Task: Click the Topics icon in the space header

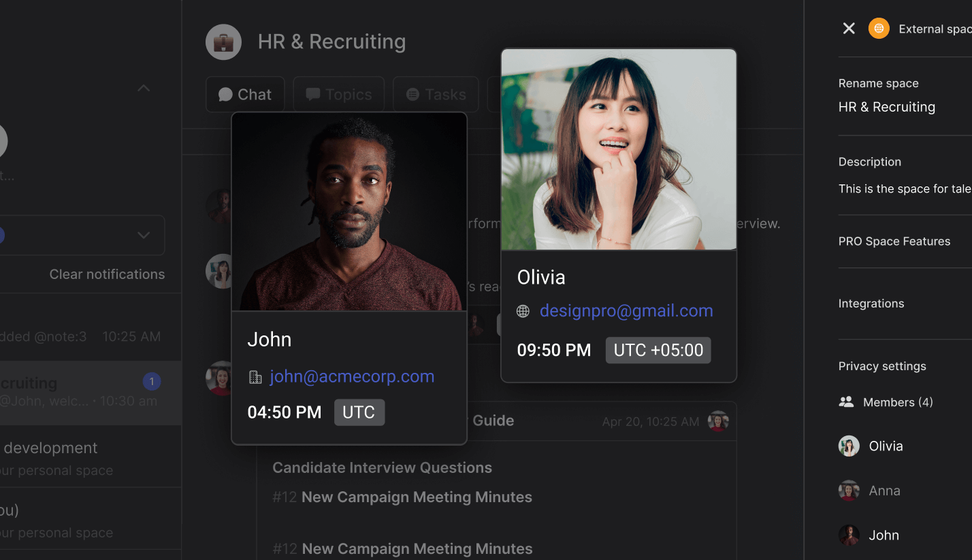Action: tap(313, 94)
